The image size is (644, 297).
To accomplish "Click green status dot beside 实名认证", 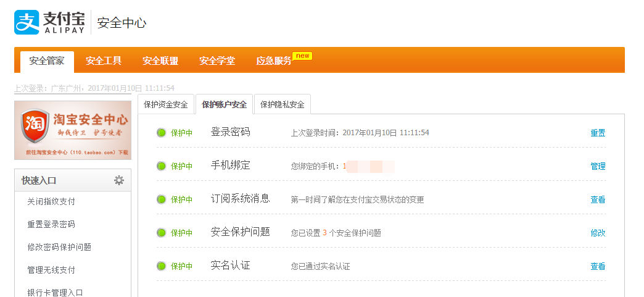I will coord(162,266).
